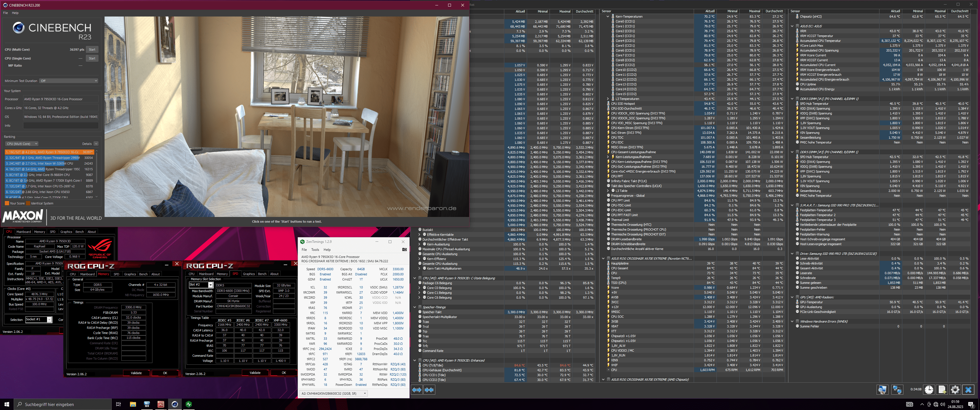Click ZenTimings camera screenshot icon
The image size is (980, 410).
tap(405, 249)
